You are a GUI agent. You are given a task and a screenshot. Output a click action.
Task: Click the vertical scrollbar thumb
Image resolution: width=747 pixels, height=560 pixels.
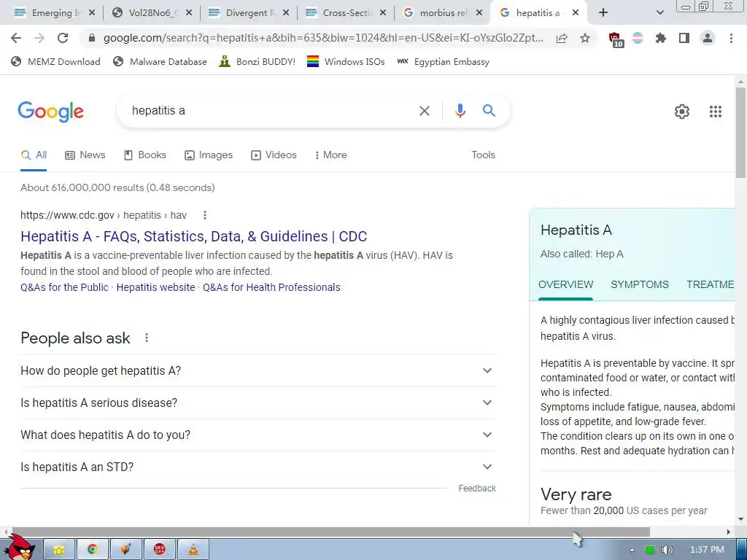(x=740, y=133)
